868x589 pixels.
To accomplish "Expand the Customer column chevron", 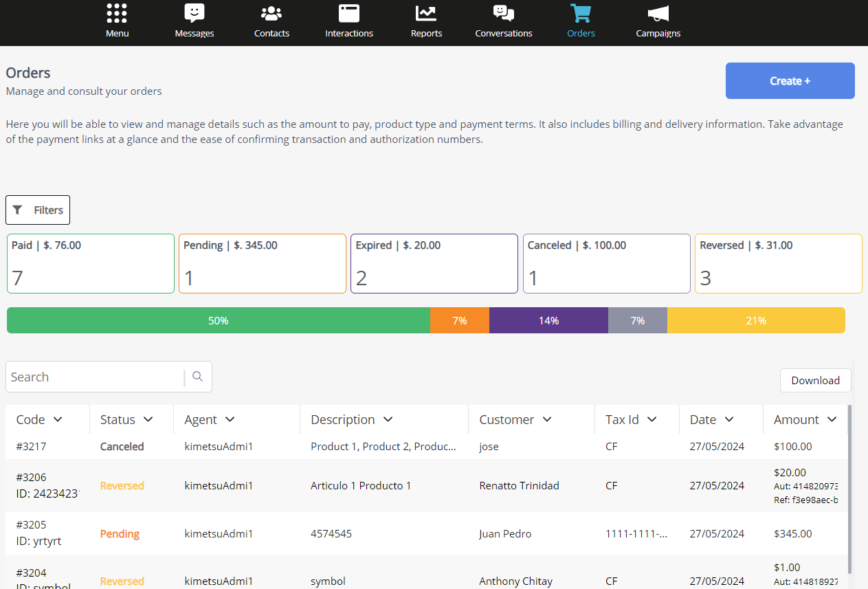I will (x=547, y=419).
